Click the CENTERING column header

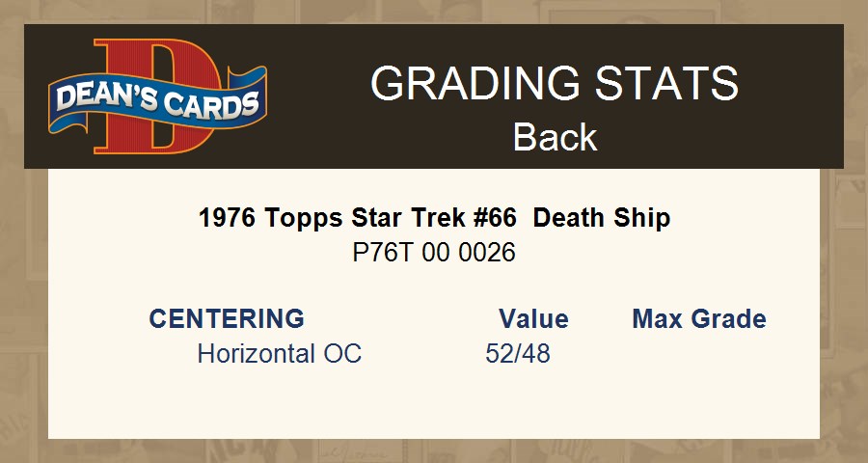click(x=227, y=319)
